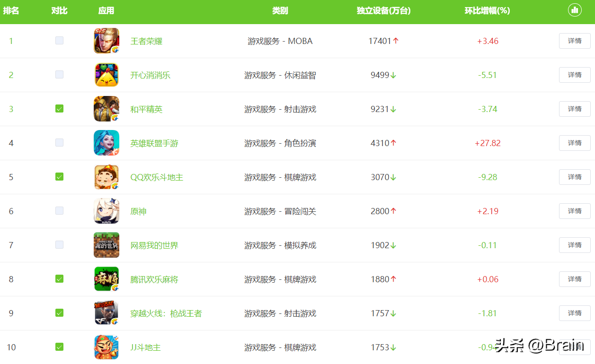Uncheck the compare box for 和平精英
Image resolution: width=595 pixels, height=364 pixels.
(x=59, y=109)
